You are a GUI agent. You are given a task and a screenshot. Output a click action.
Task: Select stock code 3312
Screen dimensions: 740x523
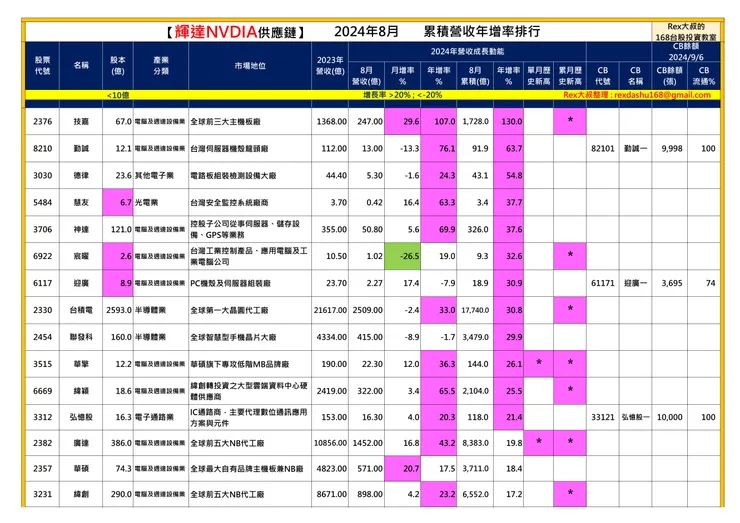click(42, 417)
